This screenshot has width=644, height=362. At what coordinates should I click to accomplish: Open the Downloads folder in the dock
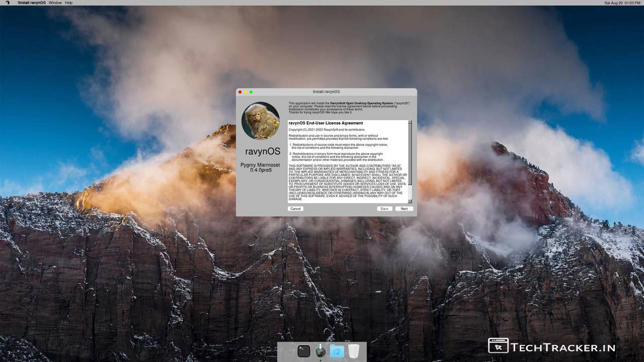tap(337, 351)
